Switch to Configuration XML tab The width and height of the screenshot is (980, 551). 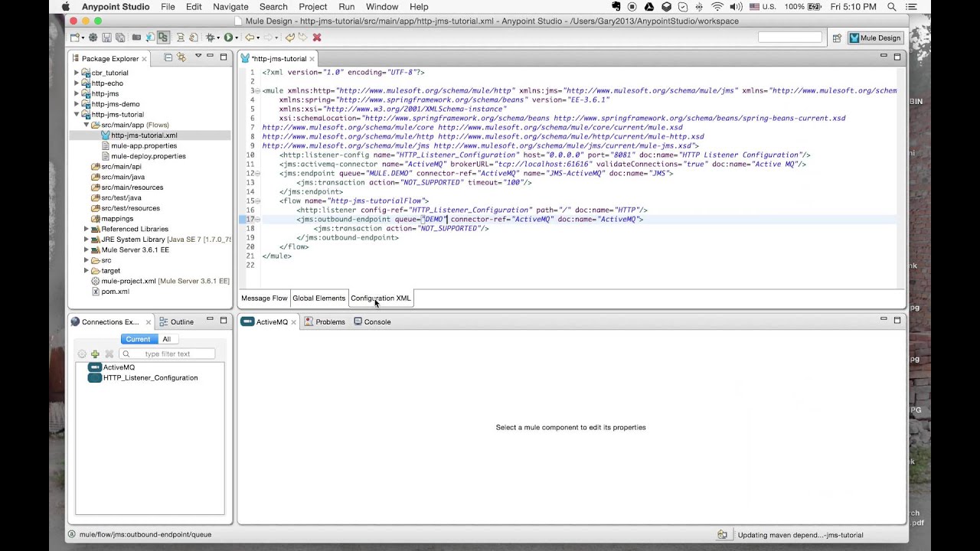click(381, 298)
